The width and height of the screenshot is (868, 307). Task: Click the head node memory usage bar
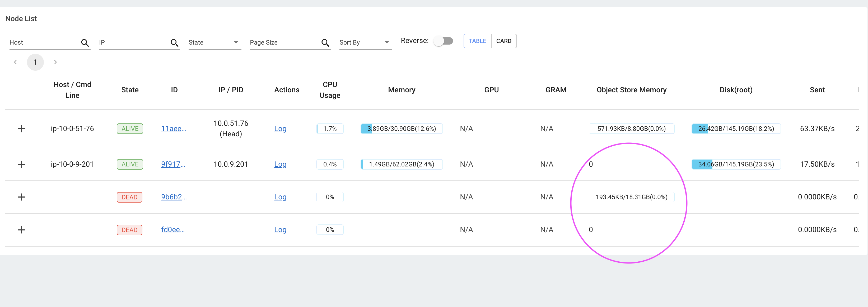tap(401, 129)
